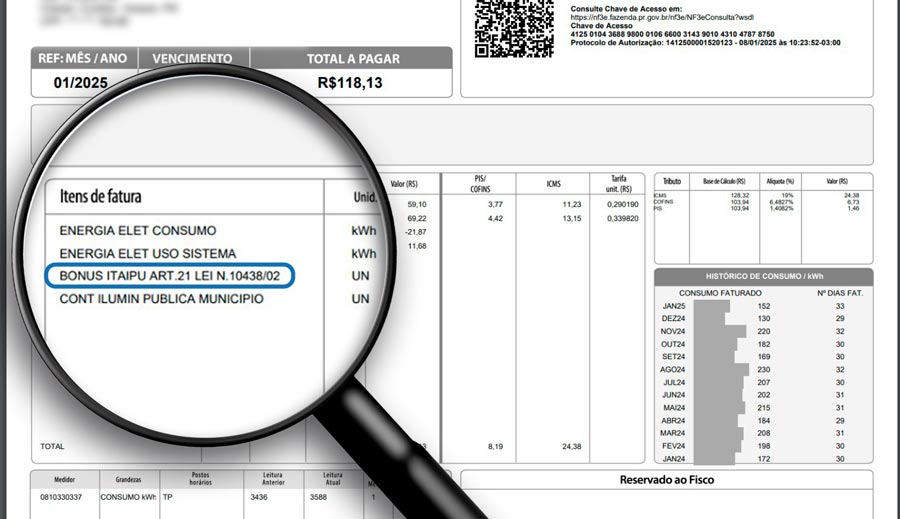
Task: Click the 'Unid.' column header
Action: point(365,197)
